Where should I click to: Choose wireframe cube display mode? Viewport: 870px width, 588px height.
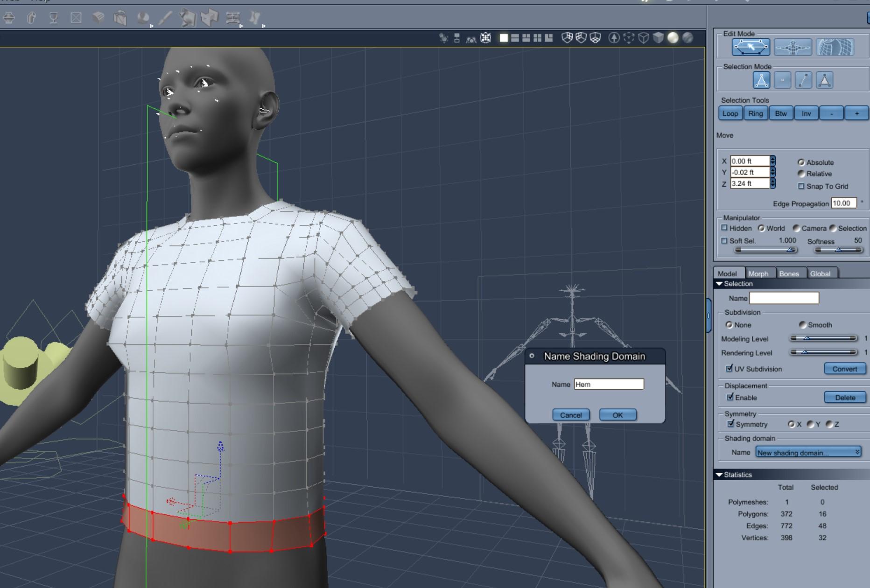(644, 38)
